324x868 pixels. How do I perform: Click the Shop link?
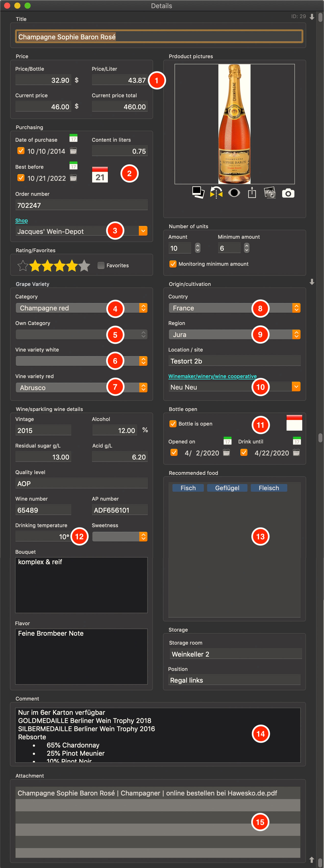(x=21, y=220)
